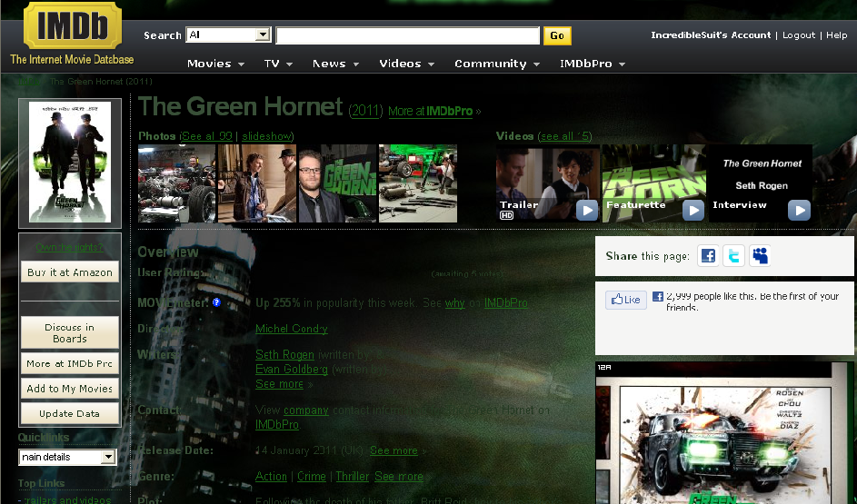Open the Seth Rogen premiere photo

point(337,183)
